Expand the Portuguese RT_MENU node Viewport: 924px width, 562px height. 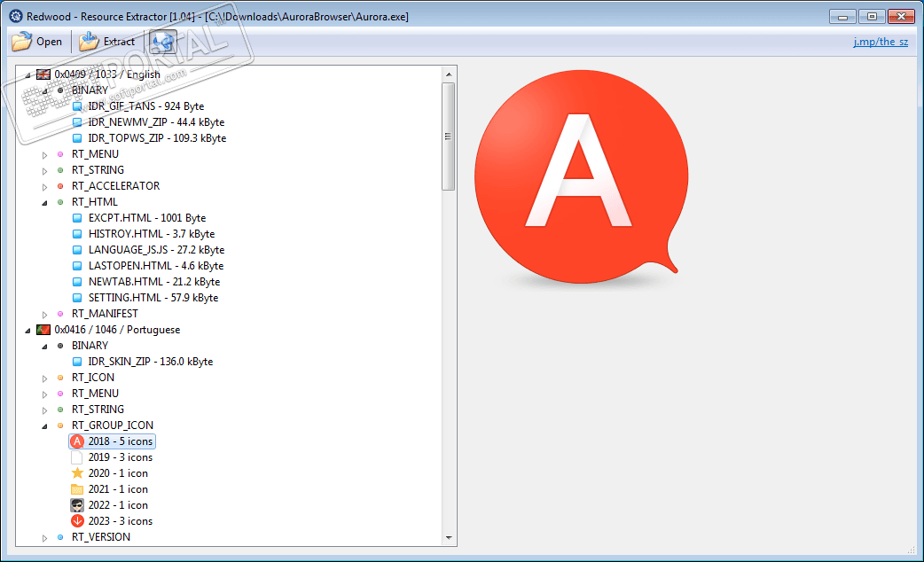(x=45, y=394)
